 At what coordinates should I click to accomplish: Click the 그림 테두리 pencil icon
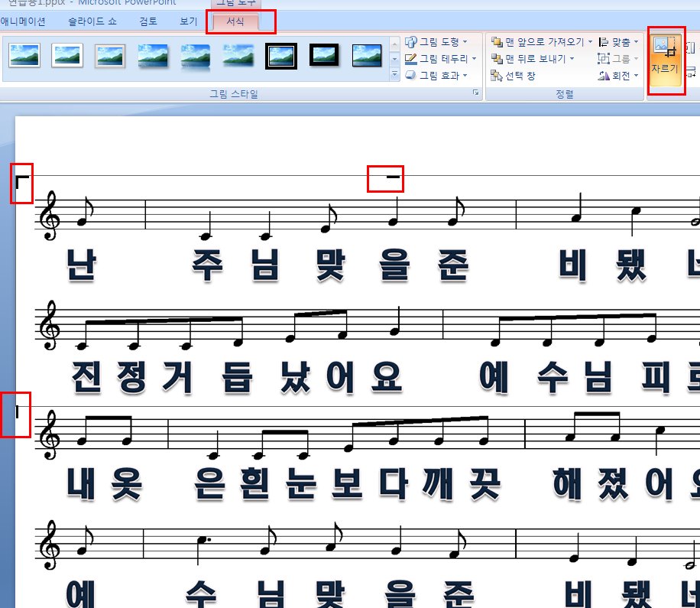coord(410,59)
